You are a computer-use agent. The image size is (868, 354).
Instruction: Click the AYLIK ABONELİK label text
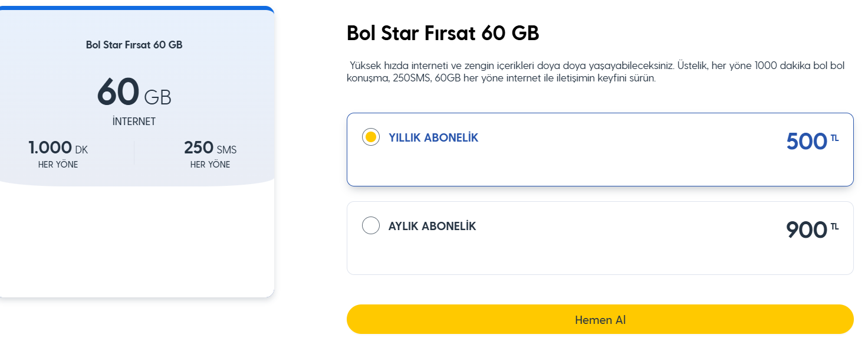pos(432,226)
